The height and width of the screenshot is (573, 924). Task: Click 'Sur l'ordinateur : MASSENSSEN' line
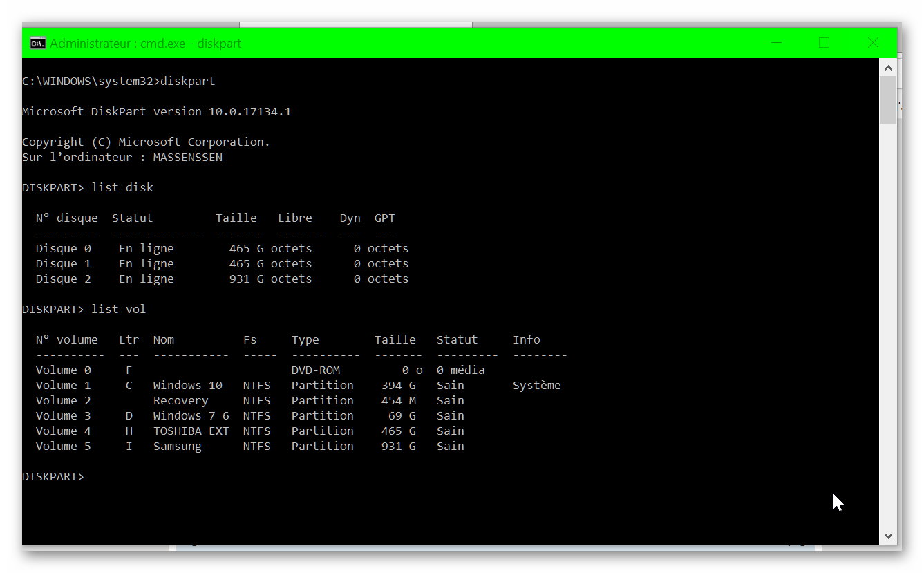pos(122,158)
